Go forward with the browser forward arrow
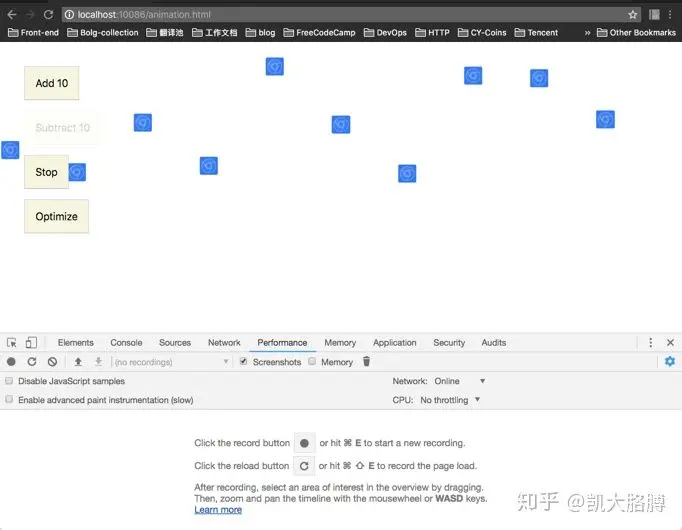This screenshot has width=682, height=530. click(x=30, y=15)
